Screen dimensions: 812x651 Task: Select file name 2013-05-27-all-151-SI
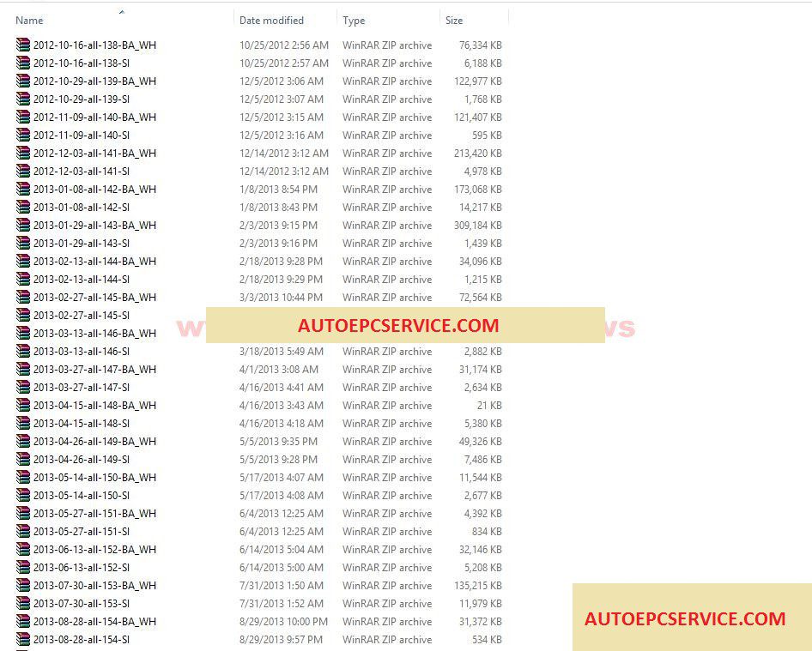(x=82, y=532)
